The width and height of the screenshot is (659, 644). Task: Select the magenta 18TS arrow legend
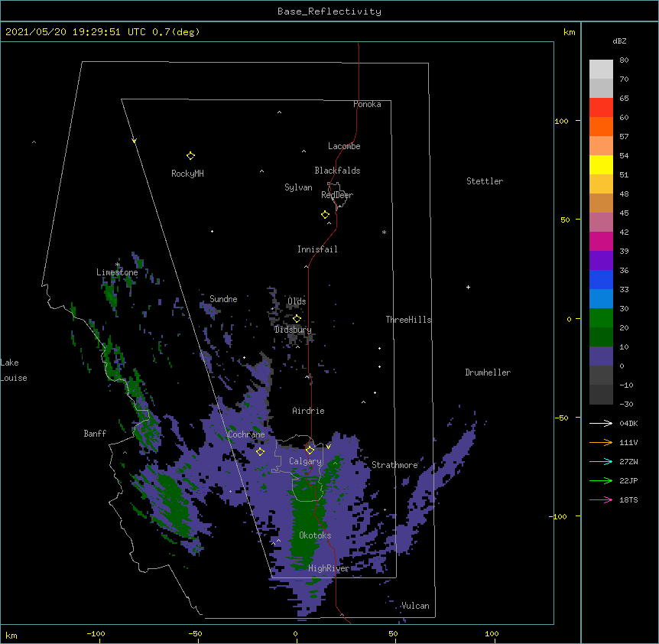pyautogui.click(x=601, y=499)
